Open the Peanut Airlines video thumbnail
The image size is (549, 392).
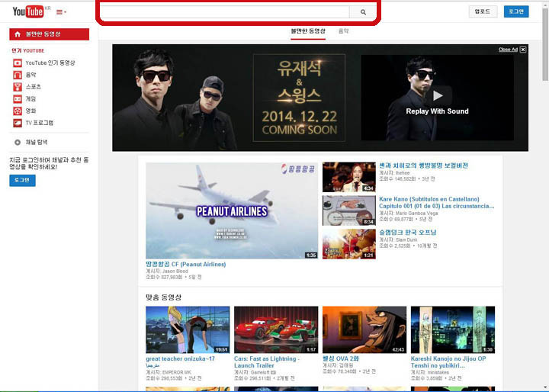coord(232,210)
